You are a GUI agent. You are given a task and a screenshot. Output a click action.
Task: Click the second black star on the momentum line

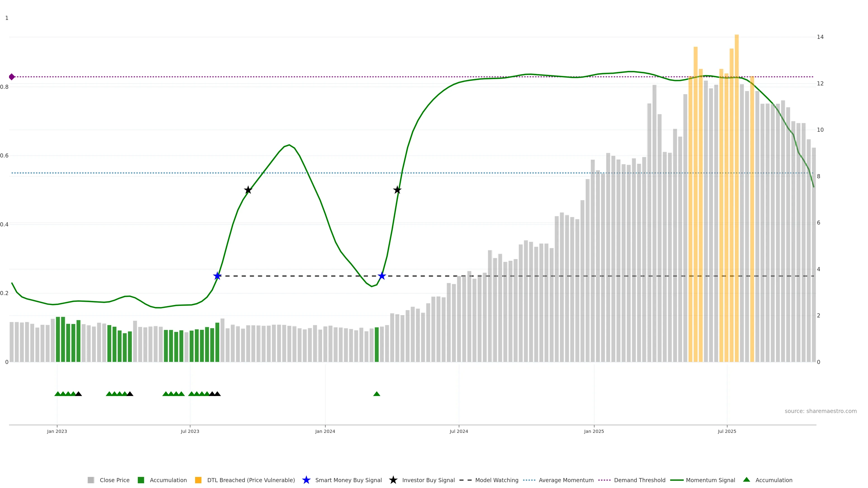click(397, 190)
